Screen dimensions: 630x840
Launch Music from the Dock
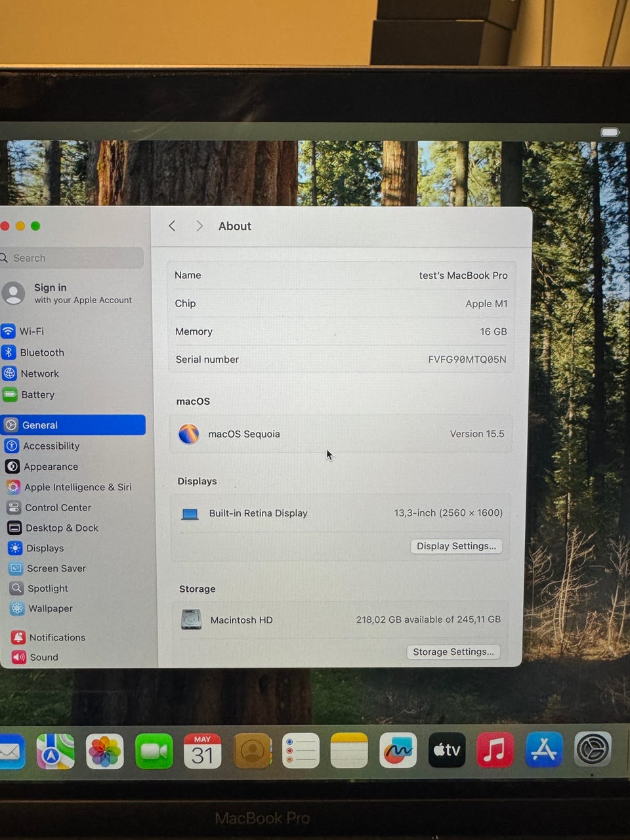495,750
